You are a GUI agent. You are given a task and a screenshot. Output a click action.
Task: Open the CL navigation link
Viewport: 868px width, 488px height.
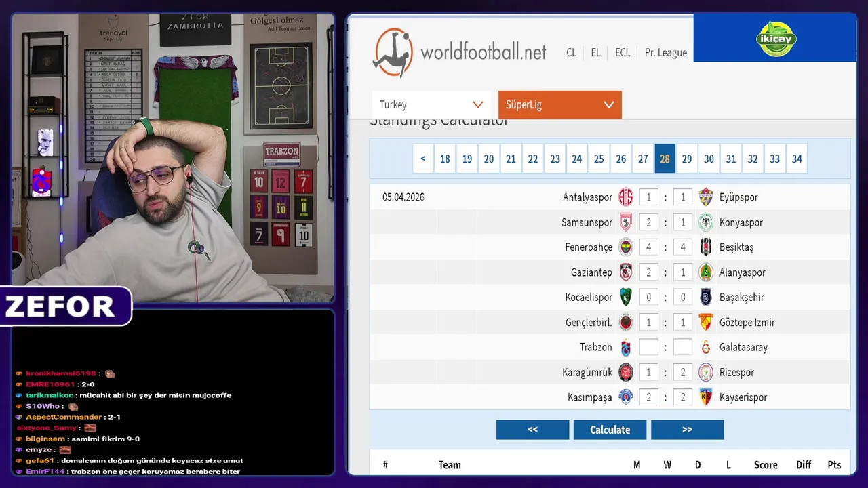click(x=572, y=52)
